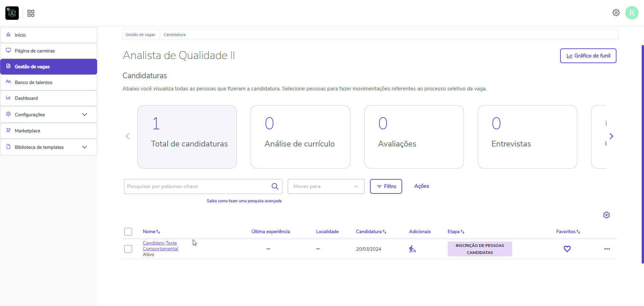Click the search magnifier icon
Viewport: 644px width, 306px height.
[275, 186]
